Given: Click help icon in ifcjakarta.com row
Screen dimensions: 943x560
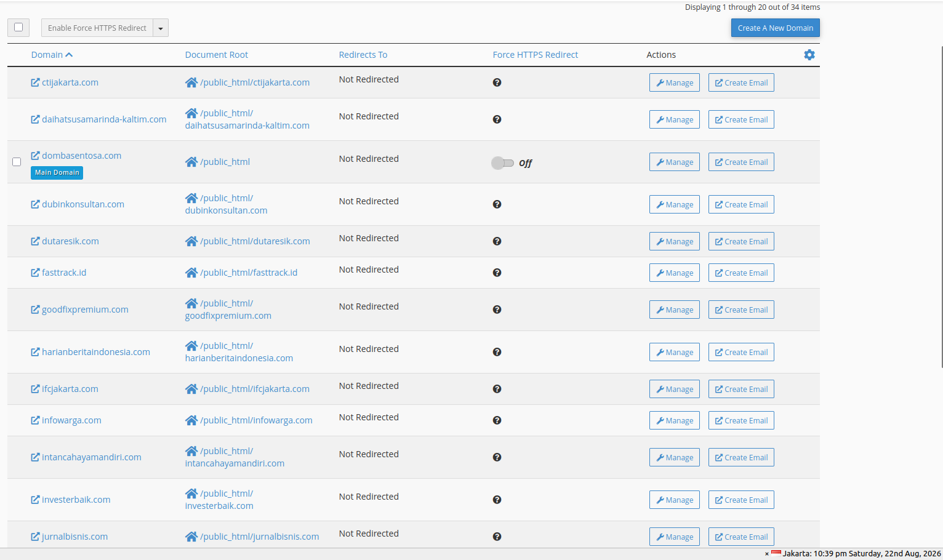Looking at the screenshot, I should pos(497,389).
